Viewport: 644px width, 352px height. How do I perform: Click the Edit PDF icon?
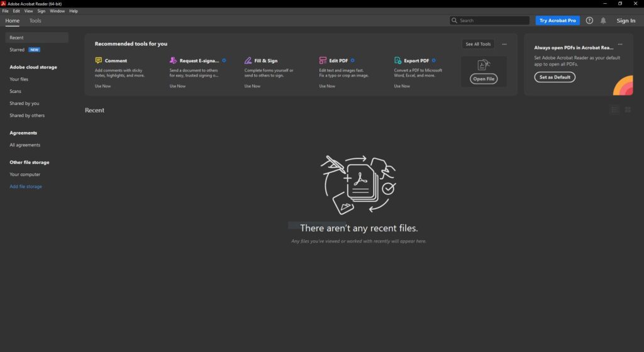coord(323,60)
